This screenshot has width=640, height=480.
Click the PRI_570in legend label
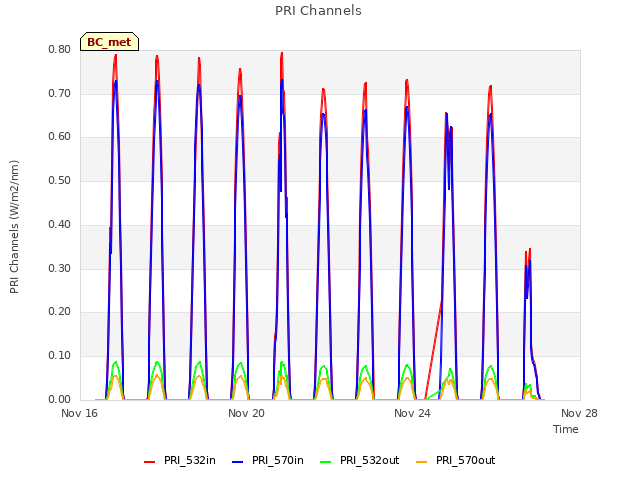pyautogui.click(x=278, y=461)
